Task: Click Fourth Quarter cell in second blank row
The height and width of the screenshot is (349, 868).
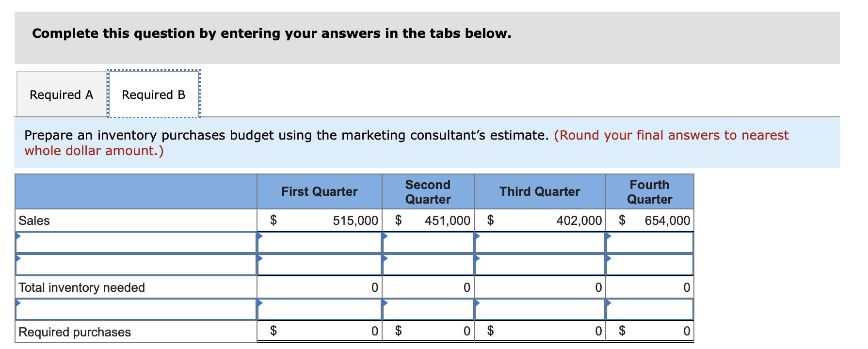Action: click(x=650, y=265)
